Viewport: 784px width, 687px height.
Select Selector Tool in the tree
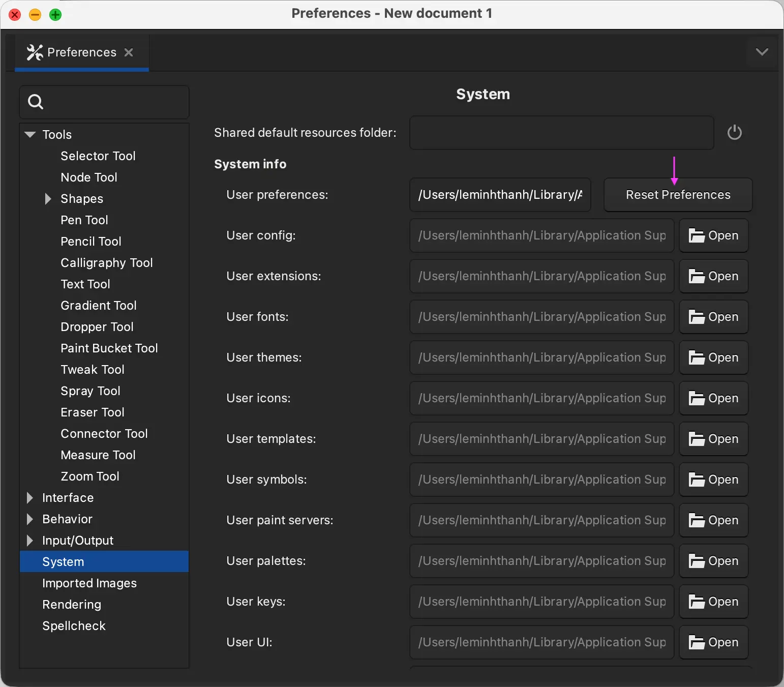click(x=98, y=156)
